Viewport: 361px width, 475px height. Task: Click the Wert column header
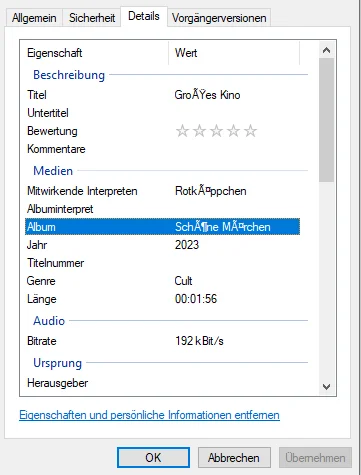coord(234,53)
